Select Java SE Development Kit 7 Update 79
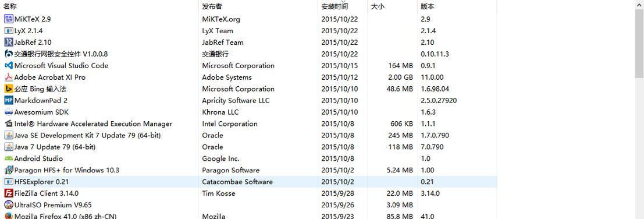Viewport: 644px width, 219px height. click(x=250, y=135)
